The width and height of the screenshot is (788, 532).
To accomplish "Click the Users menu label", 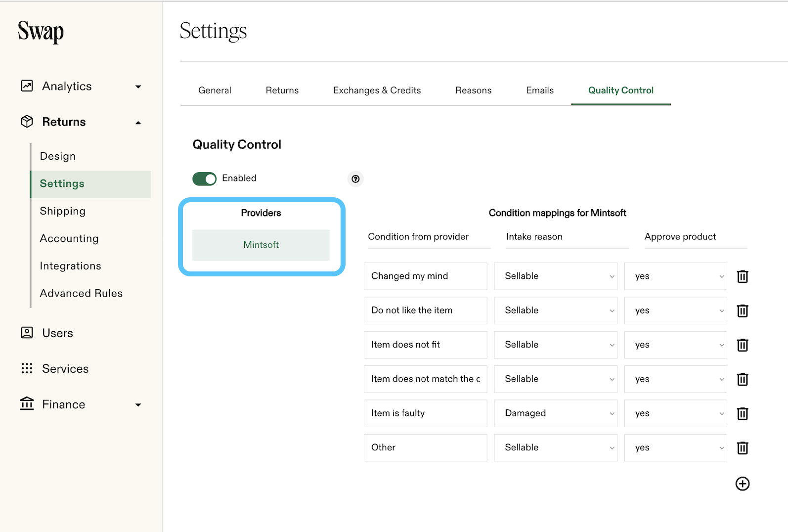I will point(57,333).
